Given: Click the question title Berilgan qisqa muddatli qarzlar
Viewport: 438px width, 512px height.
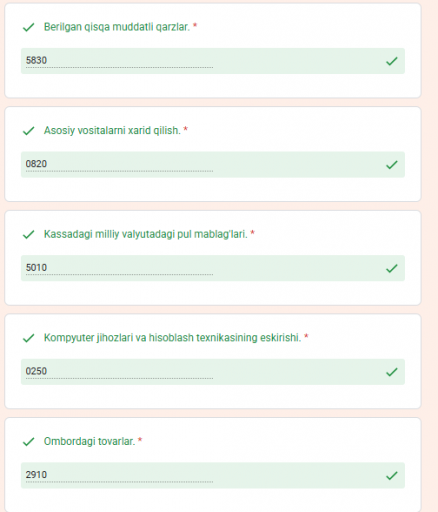Looking at the screenshot, I should click(117, 27).
